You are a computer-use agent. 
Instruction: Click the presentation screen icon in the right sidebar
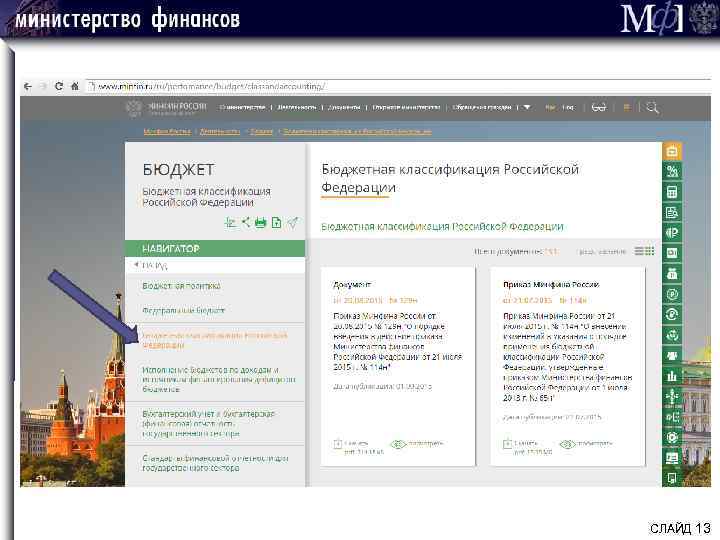coord(672,458)
